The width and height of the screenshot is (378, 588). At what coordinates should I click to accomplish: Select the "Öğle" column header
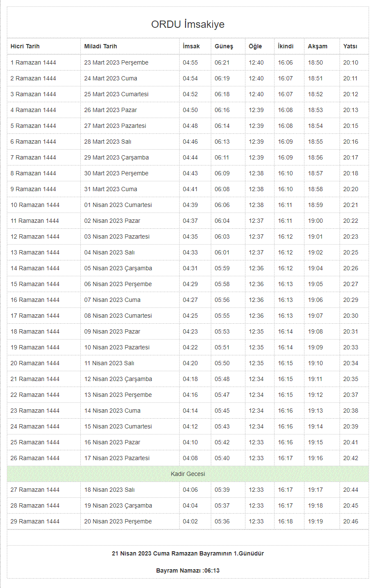(x=255, y=46)
